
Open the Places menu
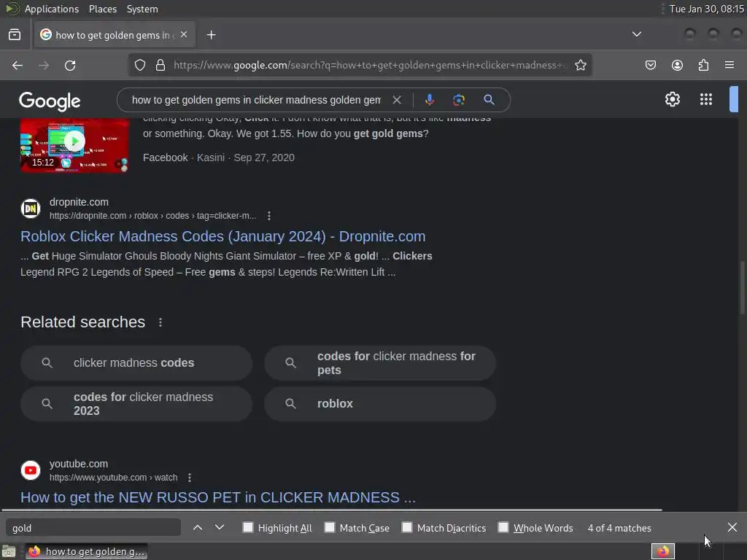pos(103,9)
